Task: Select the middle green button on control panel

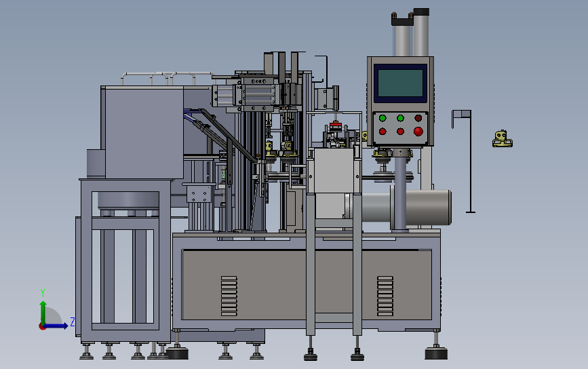Action: (x=400, y=118)
